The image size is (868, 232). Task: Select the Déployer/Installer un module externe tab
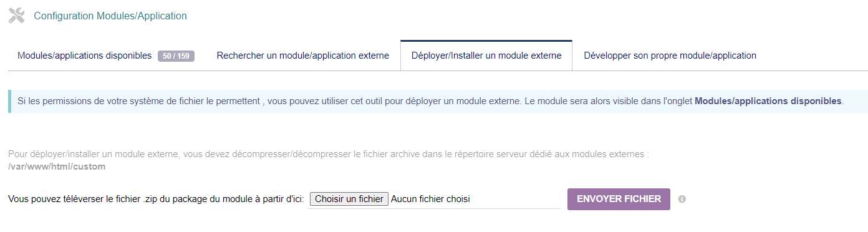486,56
